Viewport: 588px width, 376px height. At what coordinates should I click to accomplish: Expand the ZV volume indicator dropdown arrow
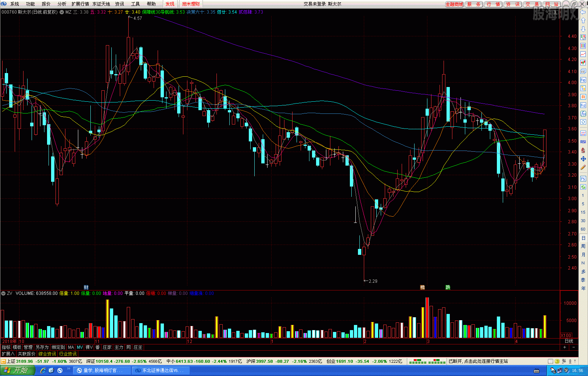click(3, 293)
